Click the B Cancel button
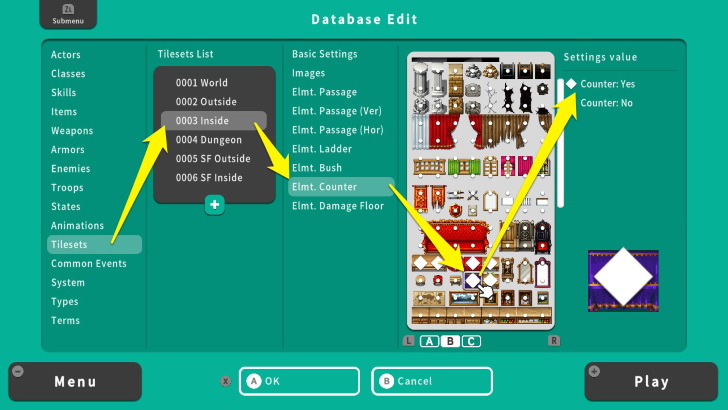This screenshot has height=410, width=728. 432,381
